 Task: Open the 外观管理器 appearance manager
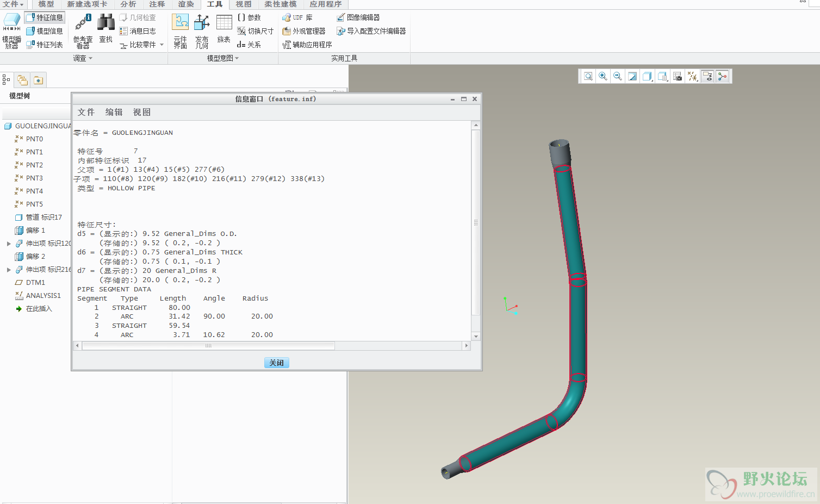[304, 31]
